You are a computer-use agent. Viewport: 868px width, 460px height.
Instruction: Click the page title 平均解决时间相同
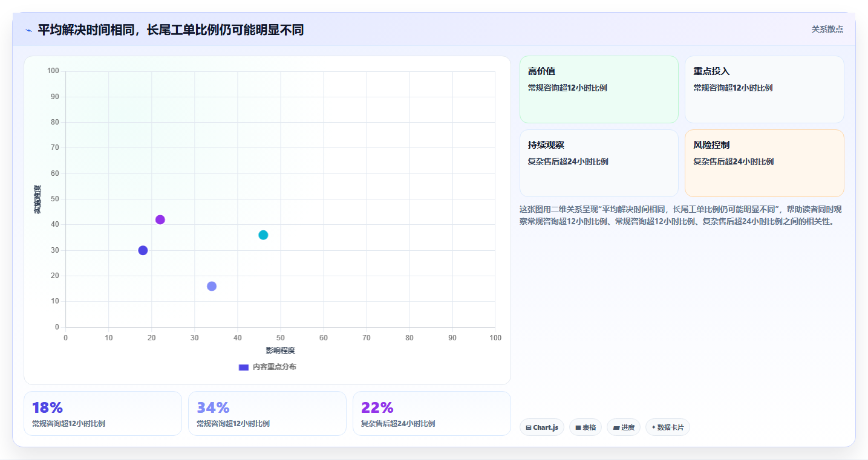click(171, 30)
